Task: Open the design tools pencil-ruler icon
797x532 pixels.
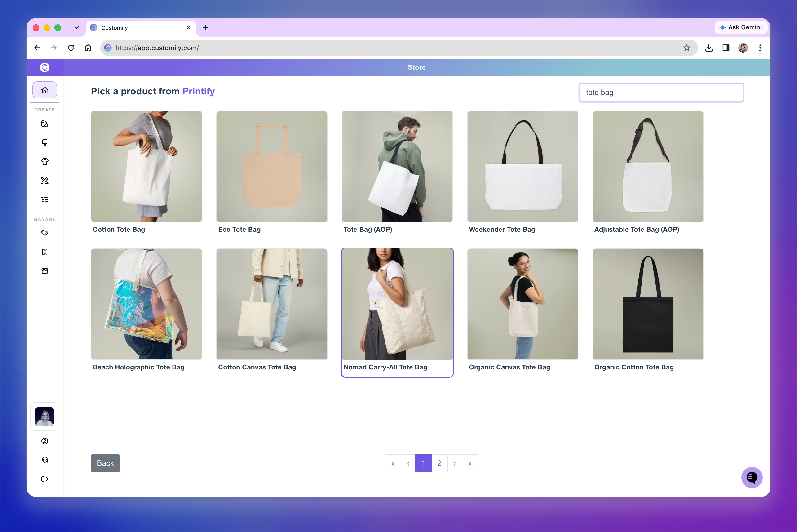Action: pos(44,181)
